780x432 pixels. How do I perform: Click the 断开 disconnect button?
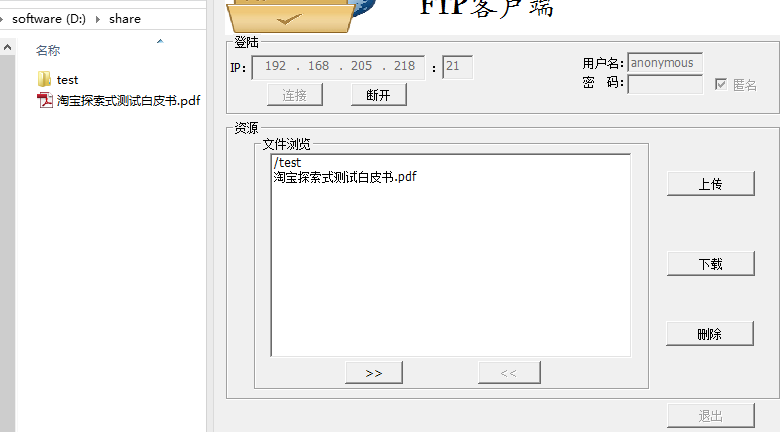tap(379, 95)
